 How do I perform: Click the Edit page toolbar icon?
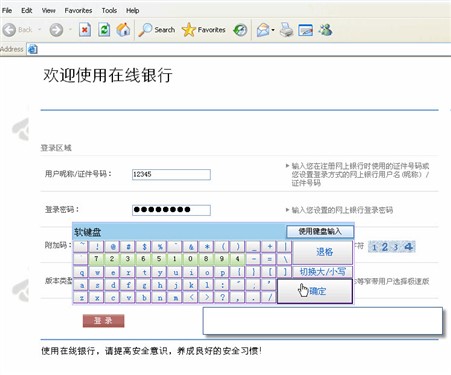[x=306, y=30]
